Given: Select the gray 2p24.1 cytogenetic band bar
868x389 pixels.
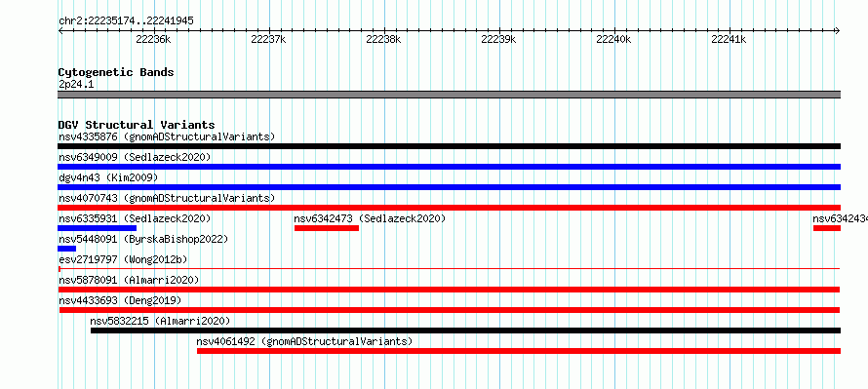Looking at the screenshot, I should pos(449,95).
